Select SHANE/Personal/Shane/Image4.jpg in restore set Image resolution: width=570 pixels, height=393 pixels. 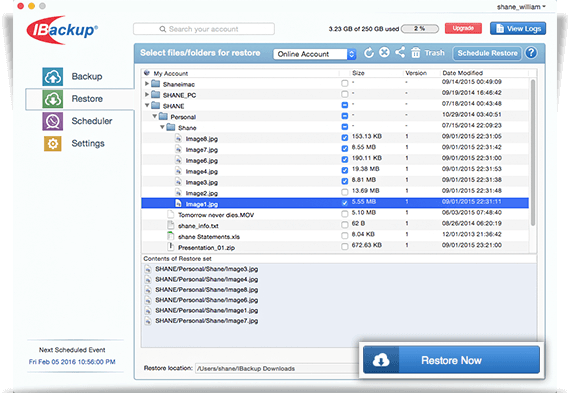point(206,280)
